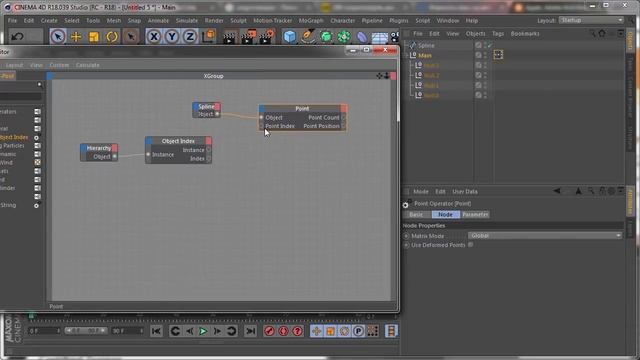Open Edit Render Settings clapperboard icon
640x360 pixels.
(267, 37)
